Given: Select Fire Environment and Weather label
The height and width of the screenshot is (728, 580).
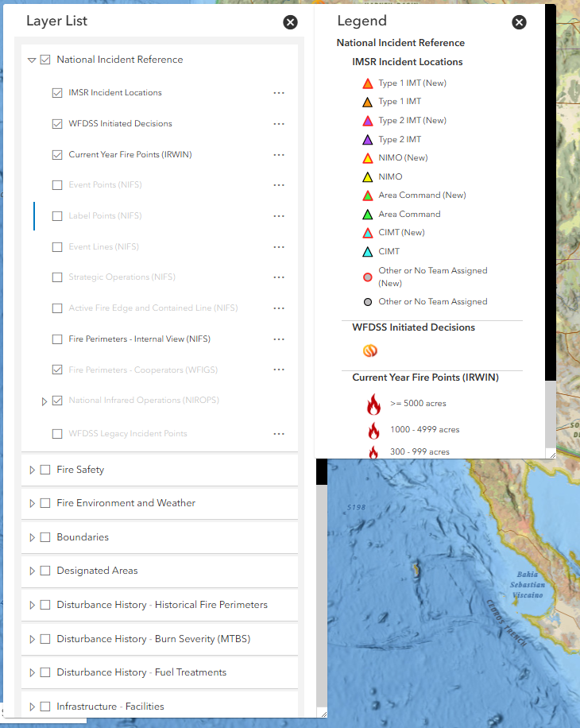Looking at the screenshot, I should pos(126,503).
